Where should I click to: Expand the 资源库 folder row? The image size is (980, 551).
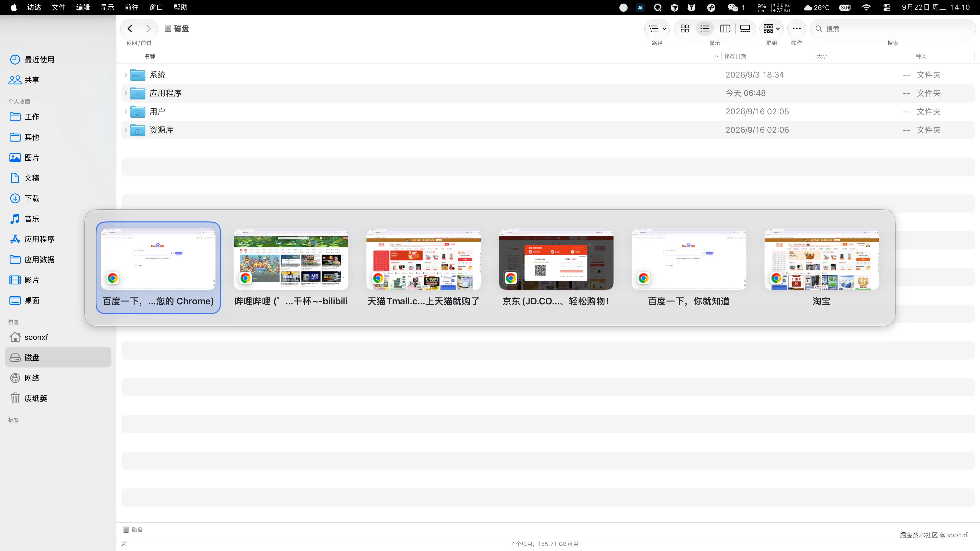click(126, 130)
